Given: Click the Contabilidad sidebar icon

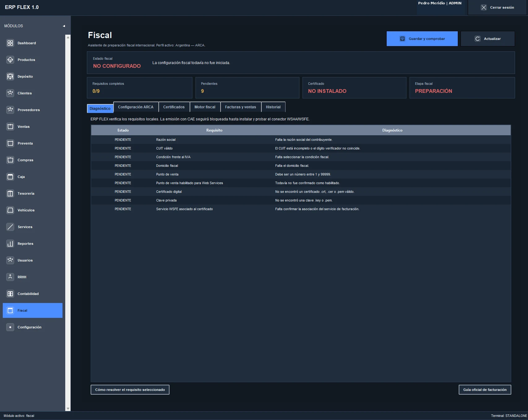Looking at the screenshot, I should pos(10,294).
